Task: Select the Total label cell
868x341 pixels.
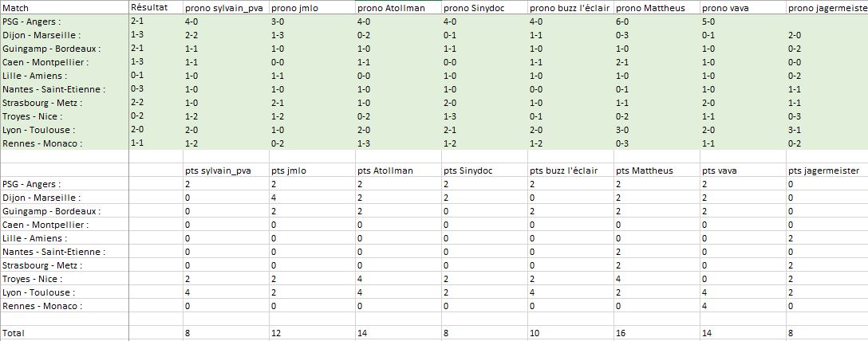Action: 64,333
